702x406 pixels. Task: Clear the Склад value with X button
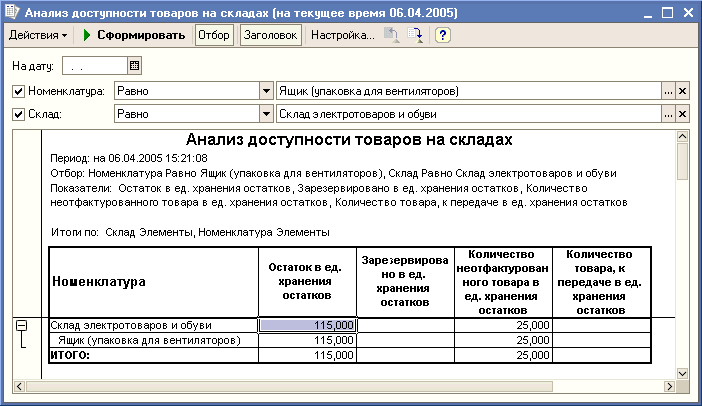click(682, 114)
